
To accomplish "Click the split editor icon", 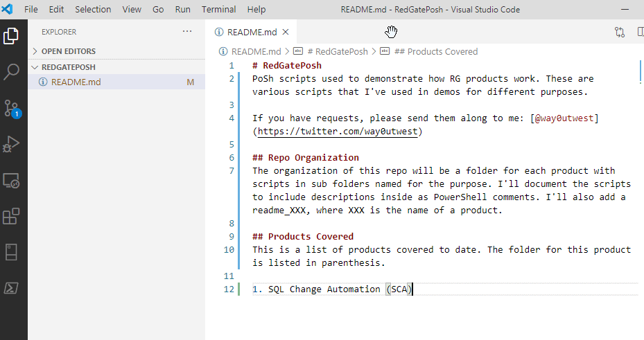I will pyautogui.click(x=641, y=32).
